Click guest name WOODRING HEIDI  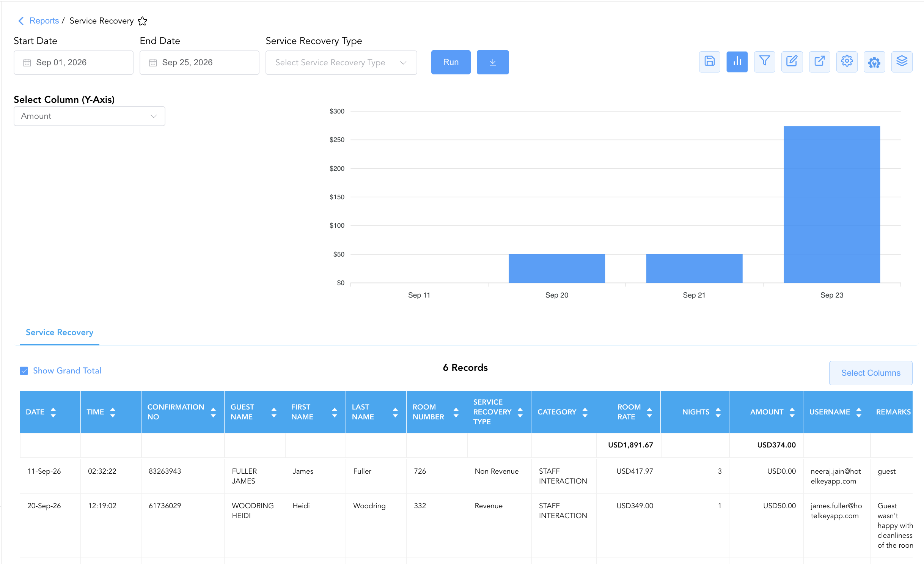tap(253, 511)
